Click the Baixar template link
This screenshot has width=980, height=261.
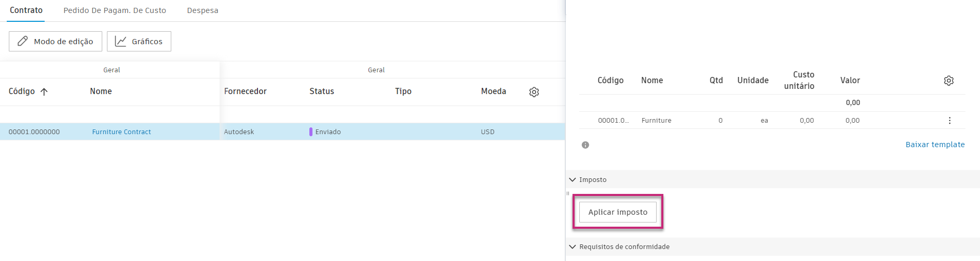click(935, 145)
